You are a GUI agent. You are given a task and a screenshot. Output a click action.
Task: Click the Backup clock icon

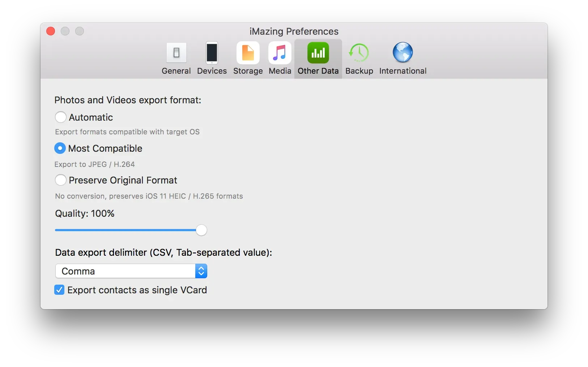(359, 53)
